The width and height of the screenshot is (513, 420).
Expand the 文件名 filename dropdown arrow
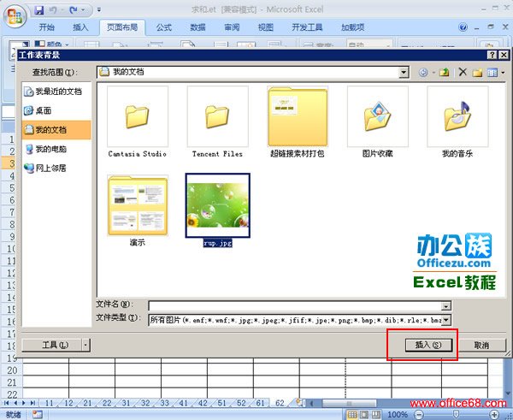coord(445,305)
